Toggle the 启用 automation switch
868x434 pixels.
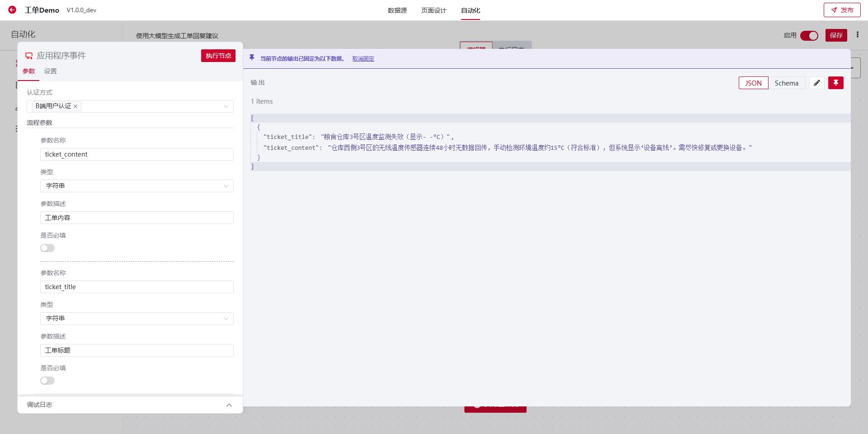(809, 35)
